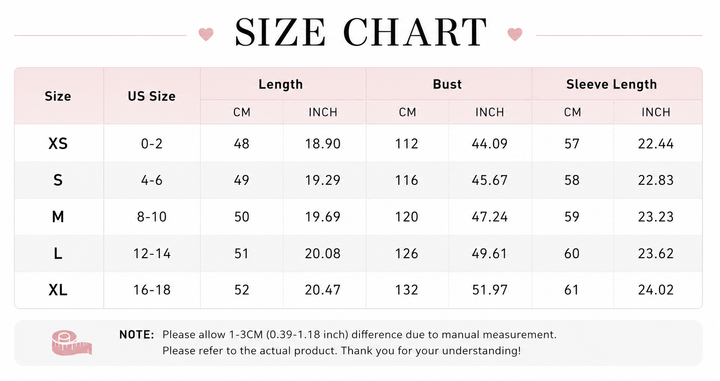Click the M size row label
Screen dimensions: 720x381
pyautogui.click(x=58, y=217)
